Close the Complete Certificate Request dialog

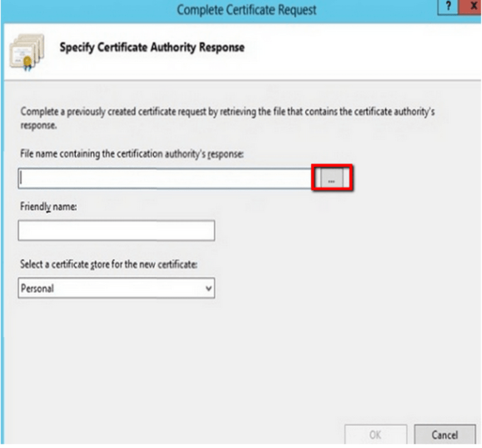pos(471,7)
